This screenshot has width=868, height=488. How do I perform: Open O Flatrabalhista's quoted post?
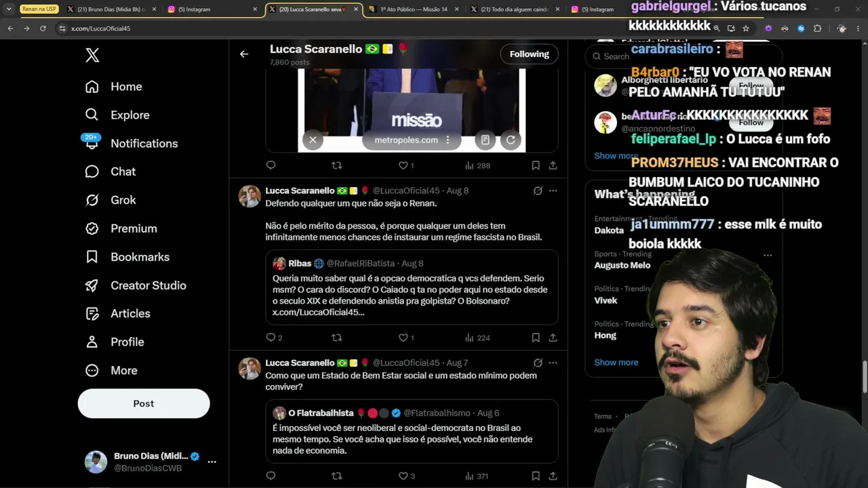tap(412, 431)
